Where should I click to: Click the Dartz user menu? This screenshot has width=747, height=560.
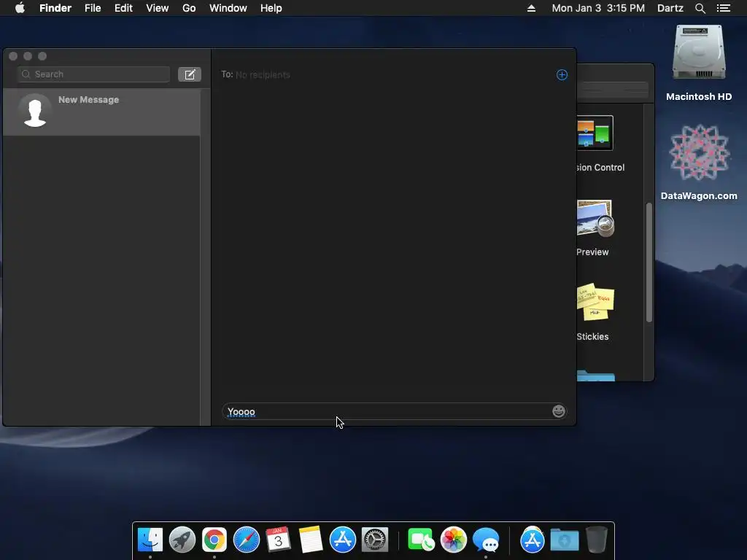[x=670, y=8]
